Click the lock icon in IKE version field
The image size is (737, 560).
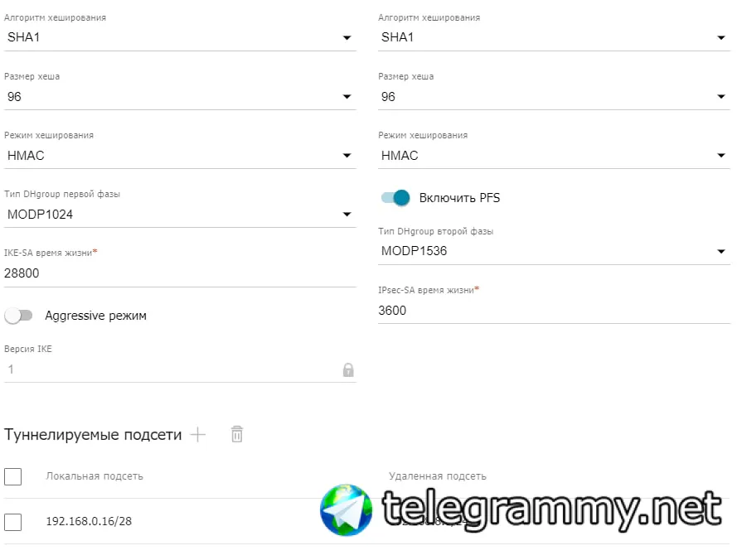click(348, 369)
